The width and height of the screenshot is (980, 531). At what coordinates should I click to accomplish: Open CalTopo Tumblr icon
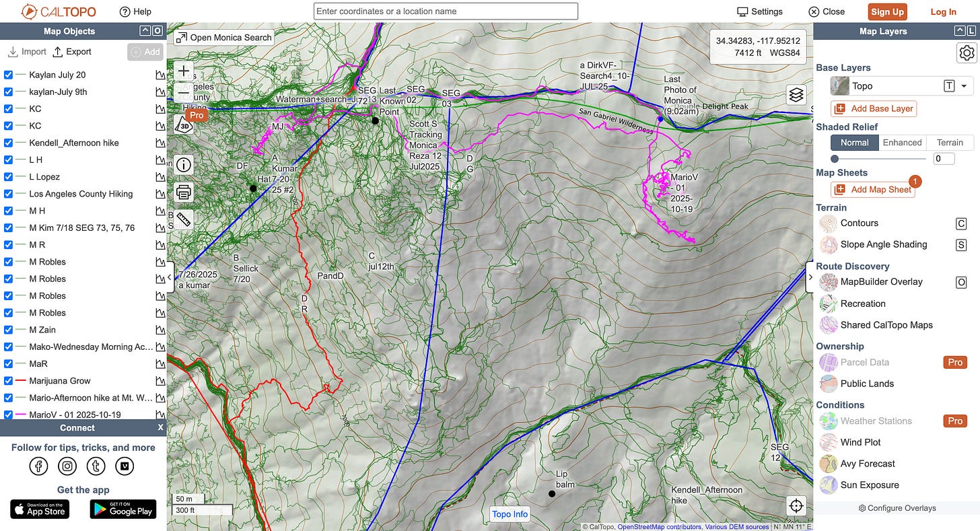pyautogui.click(x=96, y=466)
